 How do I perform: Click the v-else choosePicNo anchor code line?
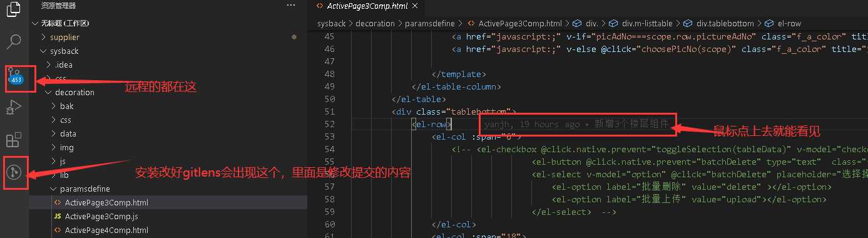coord(660,49)
